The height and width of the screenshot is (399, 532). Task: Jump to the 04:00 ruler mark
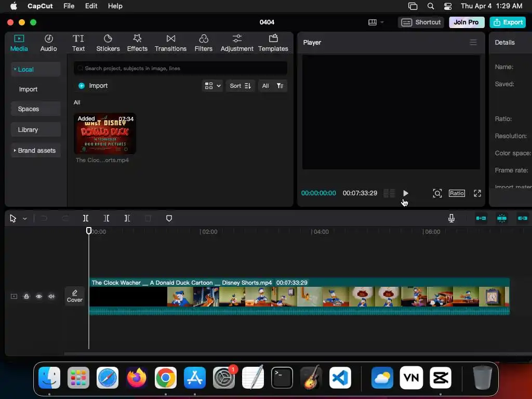click(x=321, y=232)
